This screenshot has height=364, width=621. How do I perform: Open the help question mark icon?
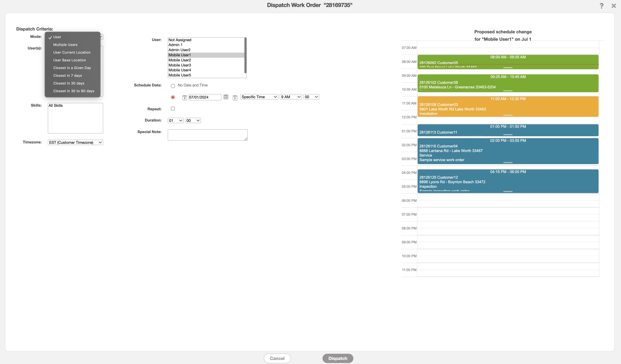601,5
